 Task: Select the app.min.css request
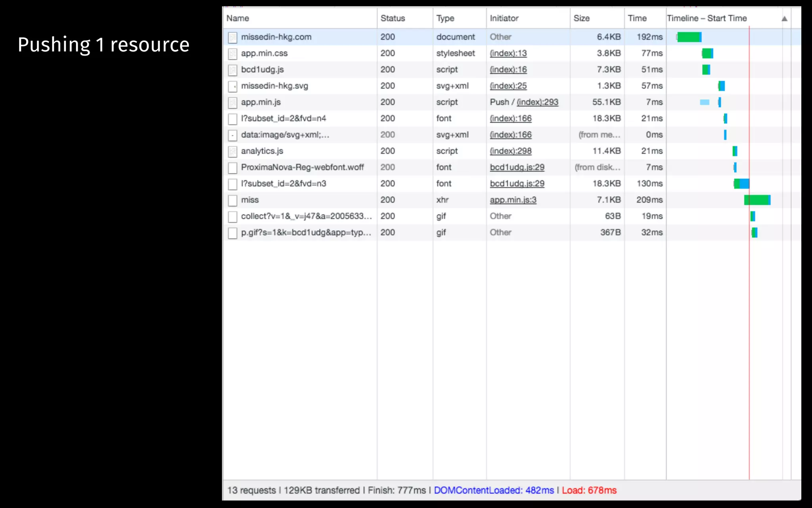264,53
